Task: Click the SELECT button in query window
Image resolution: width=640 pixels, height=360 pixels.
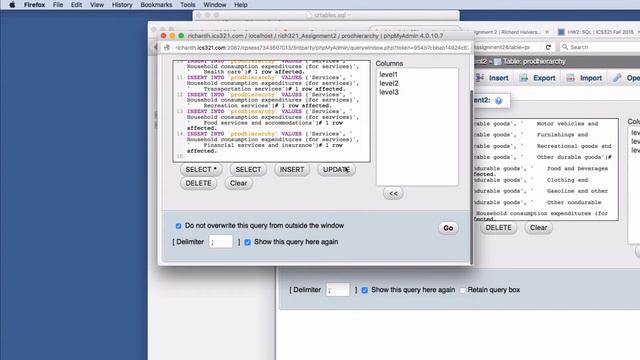Action: 248,169
